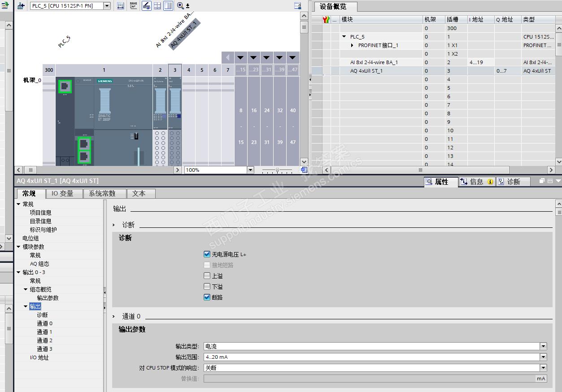Select 电位组 in the navigation tree
The width and height of the screenshot is (562, 392).
click(x=30, y=238)
